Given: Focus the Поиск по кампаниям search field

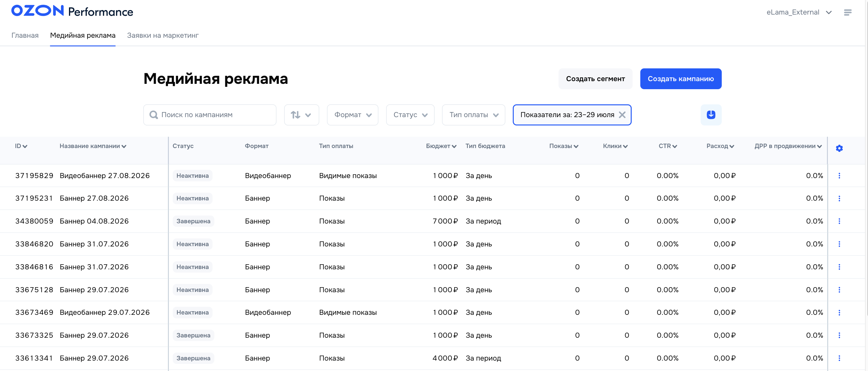Looking at the screenshot, I should click(x=210, y=115).
